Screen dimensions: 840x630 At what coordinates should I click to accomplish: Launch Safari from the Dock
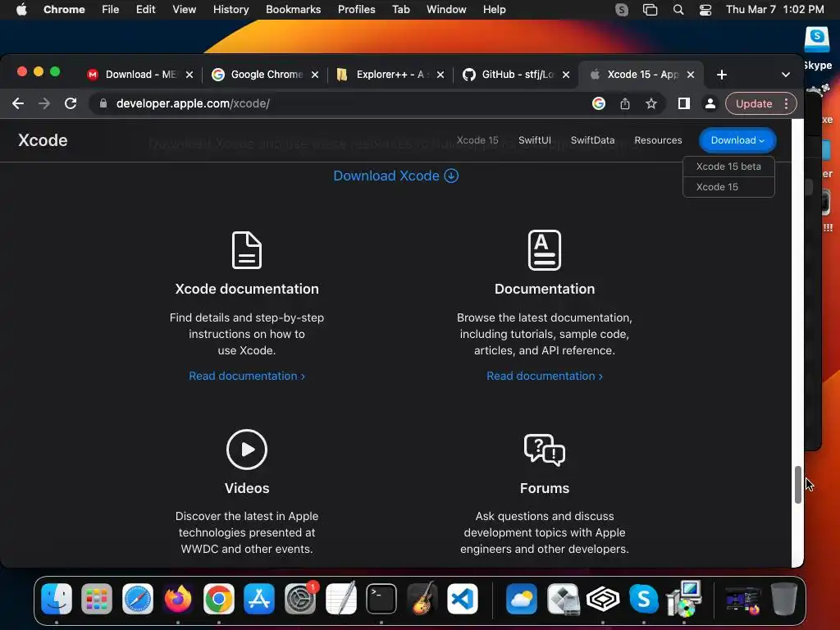coord(138,598)
